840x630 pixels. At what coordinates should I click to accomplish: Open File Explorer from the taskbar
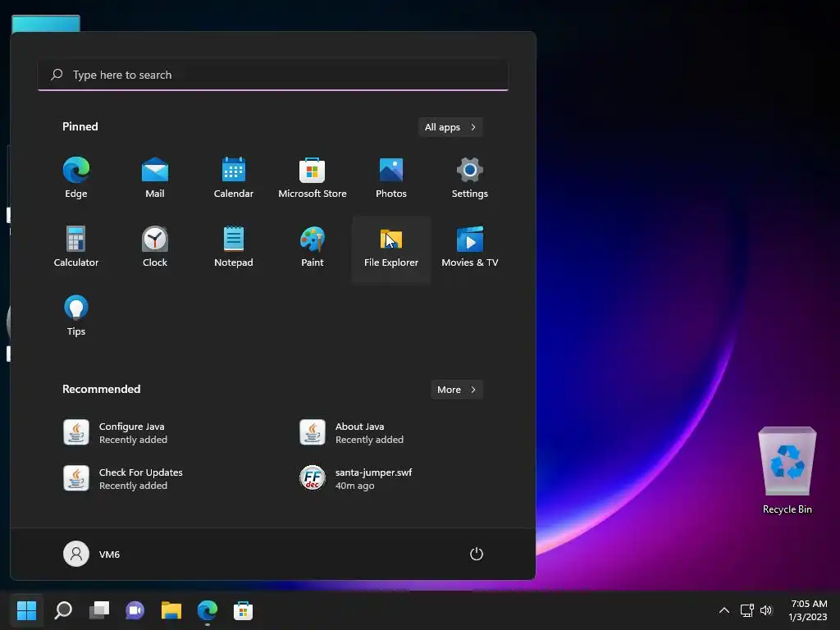coord(171,610)
